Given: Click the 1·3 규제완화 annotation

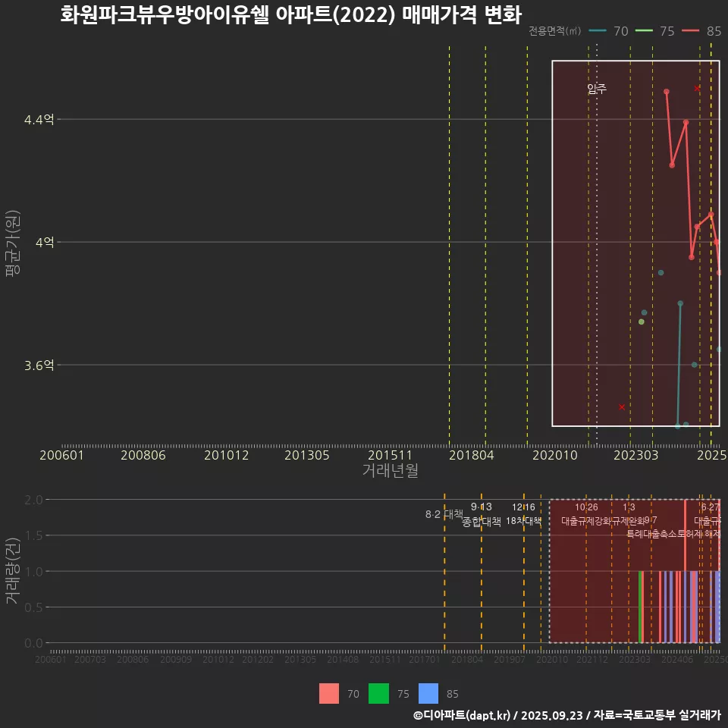Looking at the screenshot, I should 631,516.
